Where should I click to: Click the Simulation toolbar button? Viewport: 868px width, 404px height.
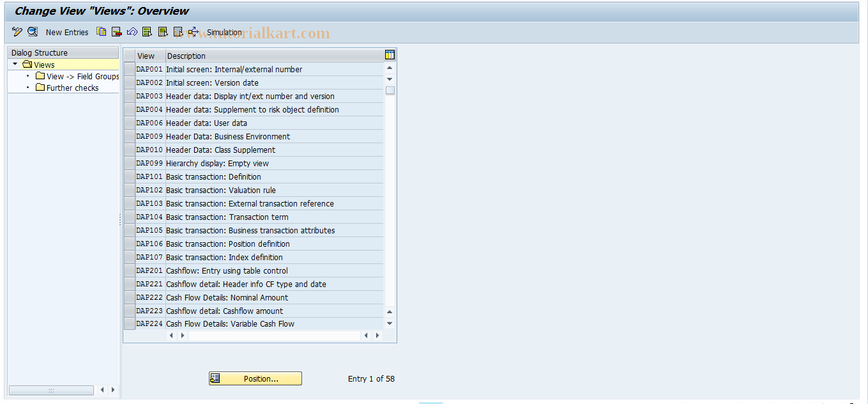click(x=224, y=33)
